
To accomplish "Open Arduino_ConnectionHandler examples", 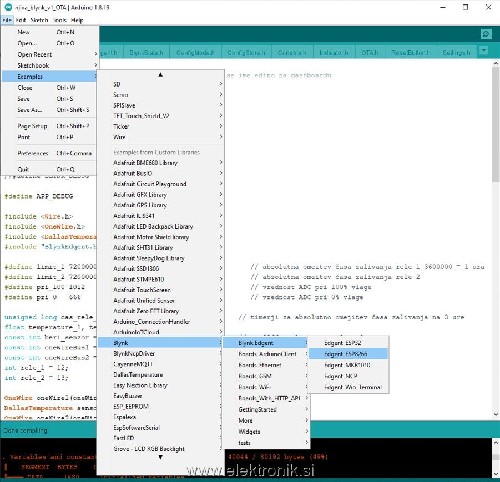I will point(161,322).
